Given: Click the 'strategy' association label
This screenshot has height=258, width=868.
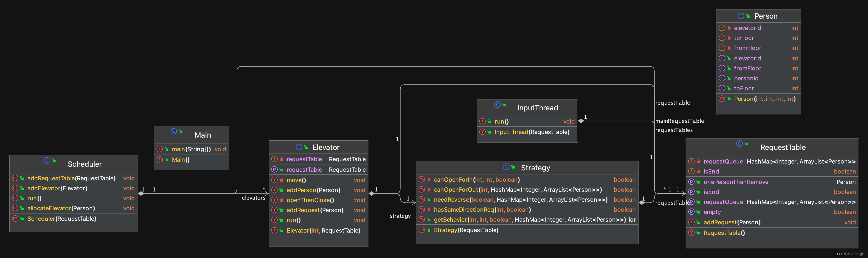Looking at the screenshot, I should point(400,216).
